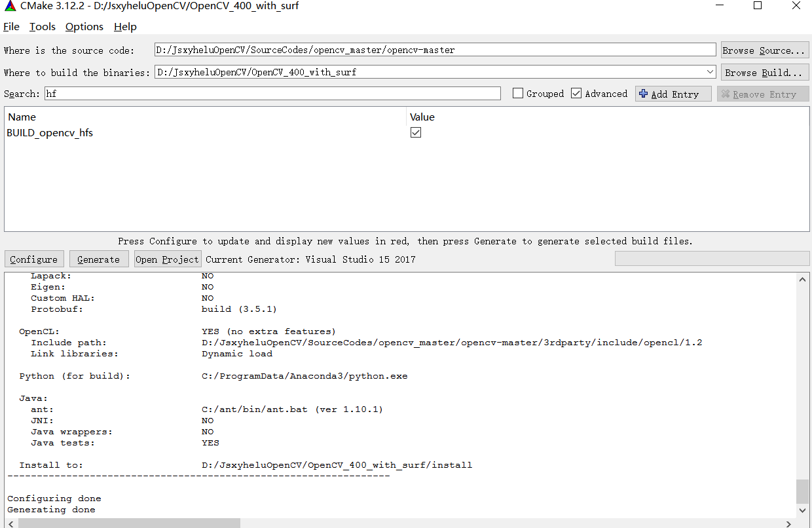Click the CMake logo in the title bar
Image resolution: width=812 pixels, height=528 pixels.
click(9, 6)
